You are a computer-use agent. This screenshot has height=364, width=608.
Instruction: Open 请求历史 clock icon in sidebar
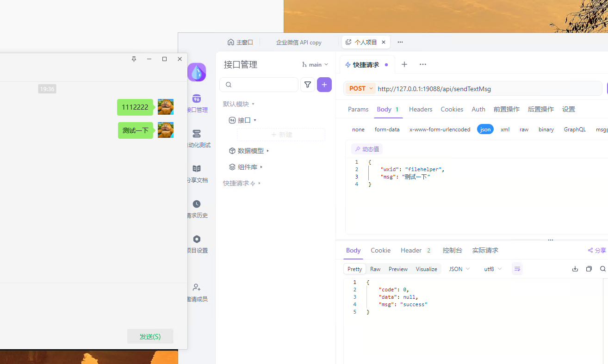tap(197, 204)
